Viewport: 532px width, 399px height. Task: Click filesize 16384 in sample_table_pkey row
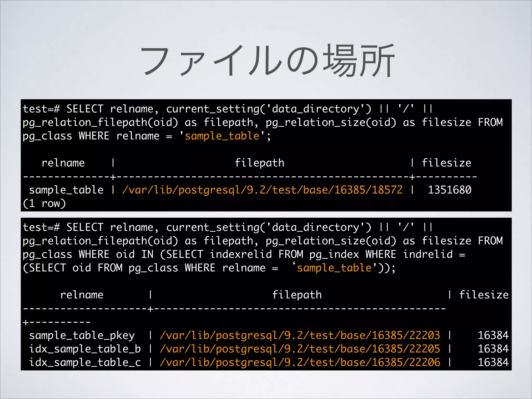click(493, 335)
